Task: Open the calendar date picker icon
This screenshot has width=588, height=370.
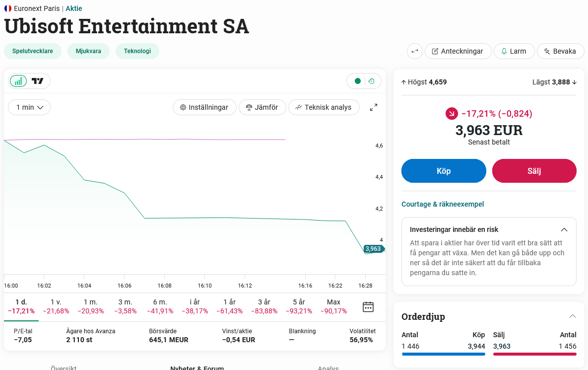Action: (x=368, y=306)
